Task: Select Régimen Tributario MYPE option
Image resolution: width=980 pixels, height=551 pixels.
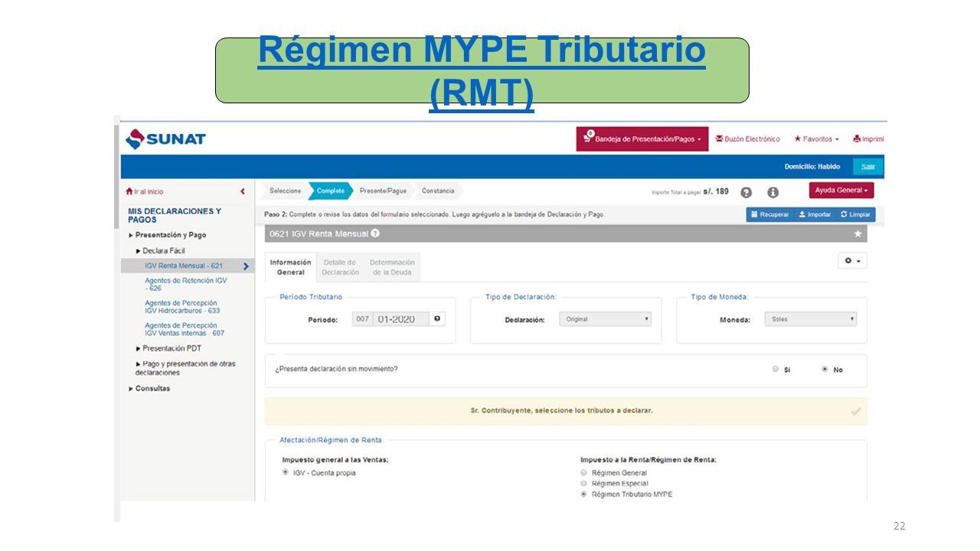Action: point(583,494)
